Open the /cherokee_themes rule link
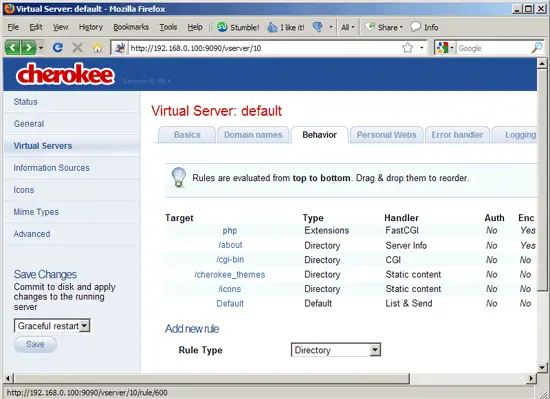The image size is (550, 399). [x=230, y=275]
